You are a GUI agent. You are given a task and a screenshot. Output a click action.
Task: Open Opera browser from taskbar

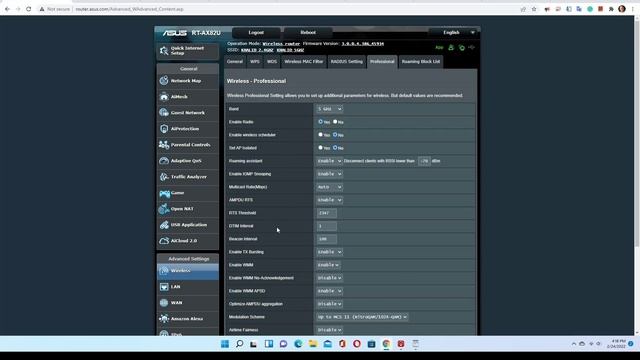(357, 344)
